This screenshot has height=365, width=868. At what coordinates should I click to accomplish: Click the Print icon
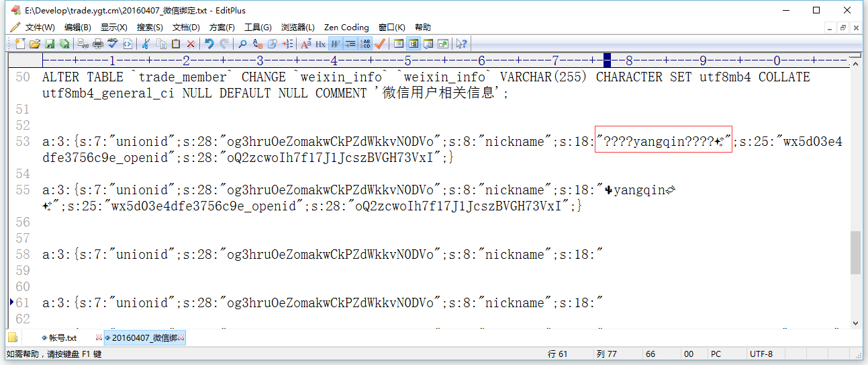(98, 44)
